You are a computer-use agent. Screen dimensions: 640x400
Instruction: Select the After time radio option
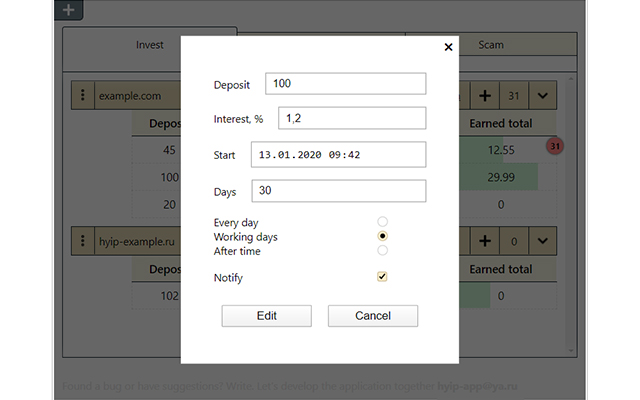coord(382,250)
